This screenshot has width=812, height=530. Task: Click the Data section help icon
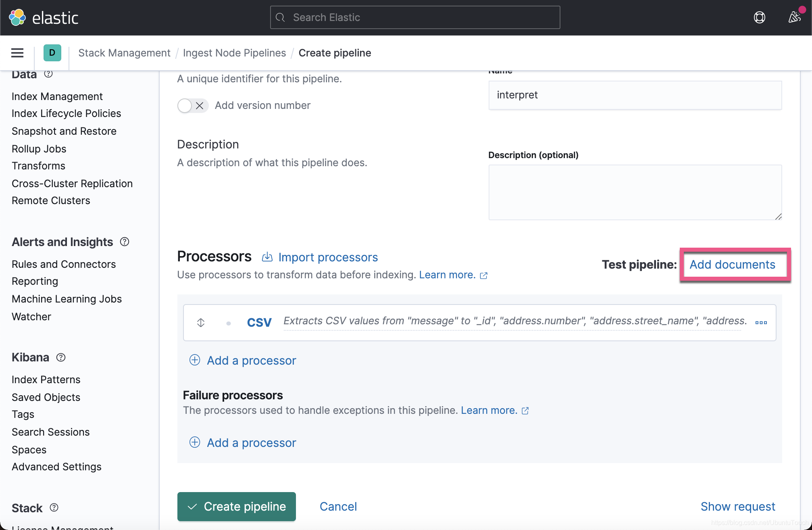click(49, 74)
